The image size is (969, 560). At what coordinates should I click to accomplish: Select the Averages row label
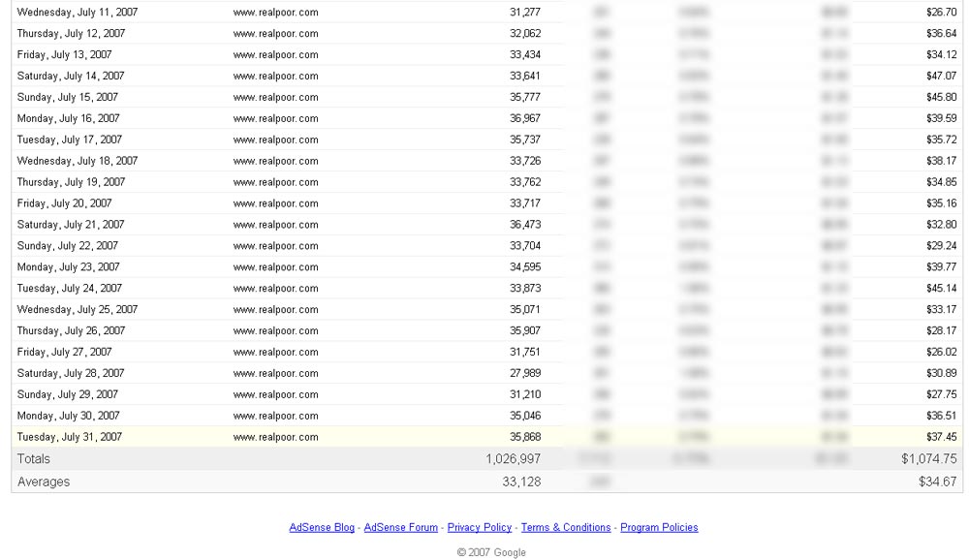click(x=44, y=482)
